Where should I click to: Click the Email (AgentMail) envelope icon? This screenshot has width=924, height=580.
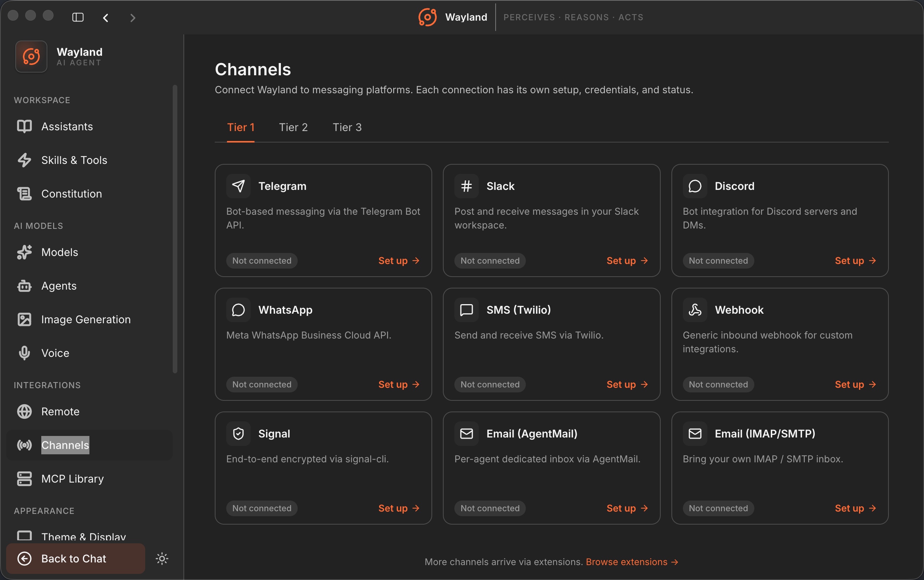467,433
